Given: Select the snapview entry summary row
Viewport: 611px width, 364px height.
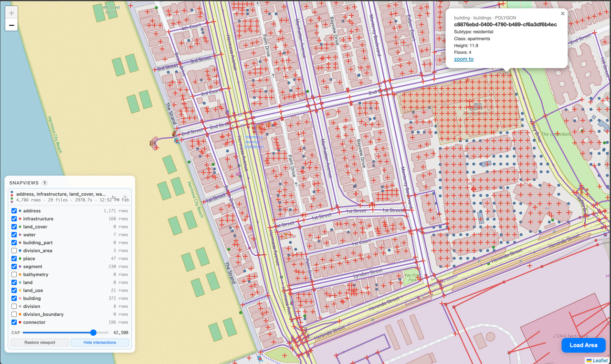Looking at the screenshot, I should coord(70,197).
